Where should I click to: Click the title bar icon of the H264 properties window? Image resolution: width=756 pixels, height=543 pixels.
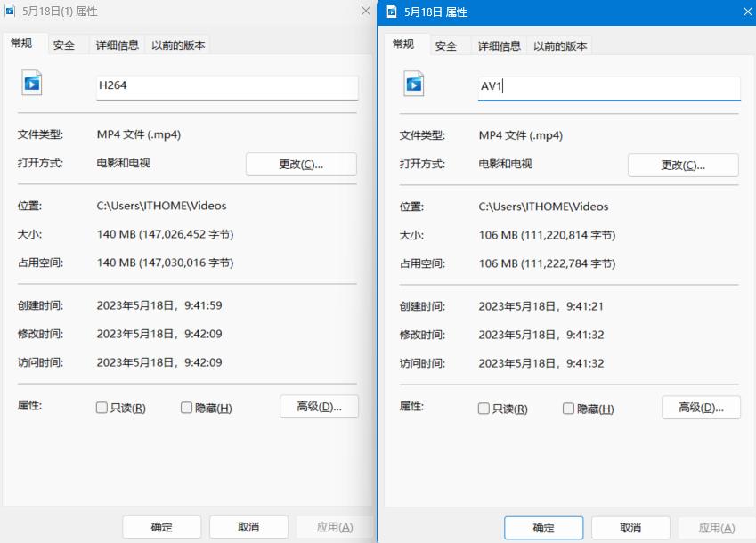(12, 12)
